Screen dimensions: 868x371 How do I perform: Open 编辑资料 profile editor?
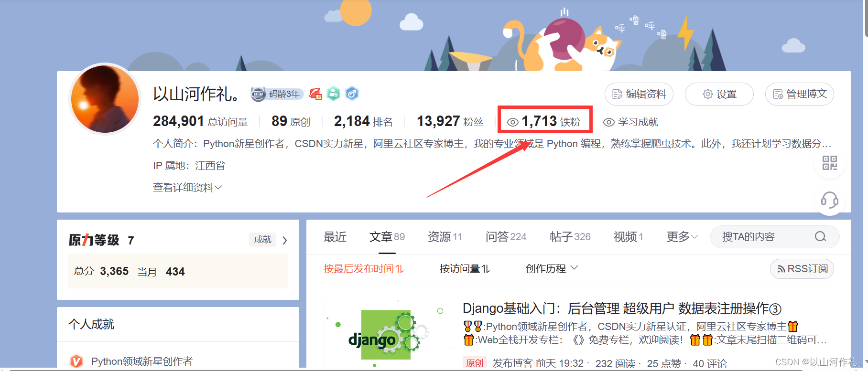[x=639, y=94]
